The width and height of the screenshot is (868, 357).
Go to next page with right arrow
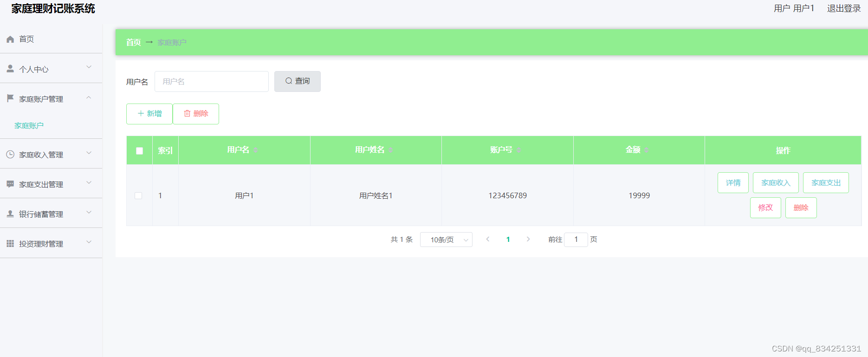528,239
